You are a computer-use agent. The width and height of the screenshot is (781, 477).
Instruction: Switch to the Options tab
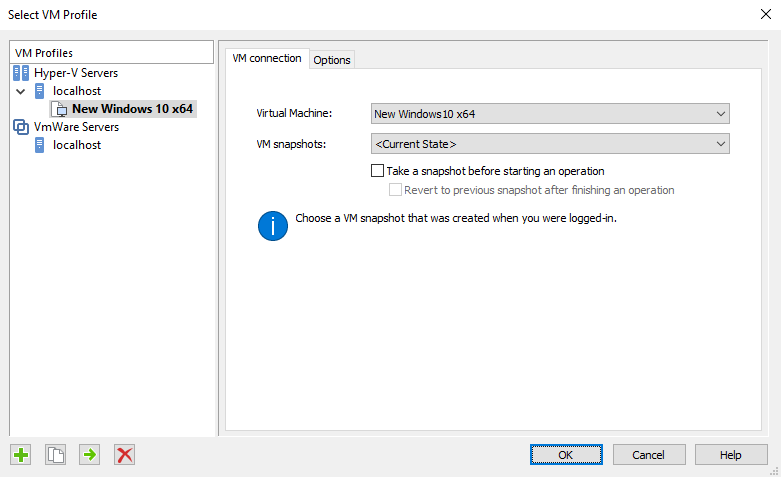tap(332, 60)
